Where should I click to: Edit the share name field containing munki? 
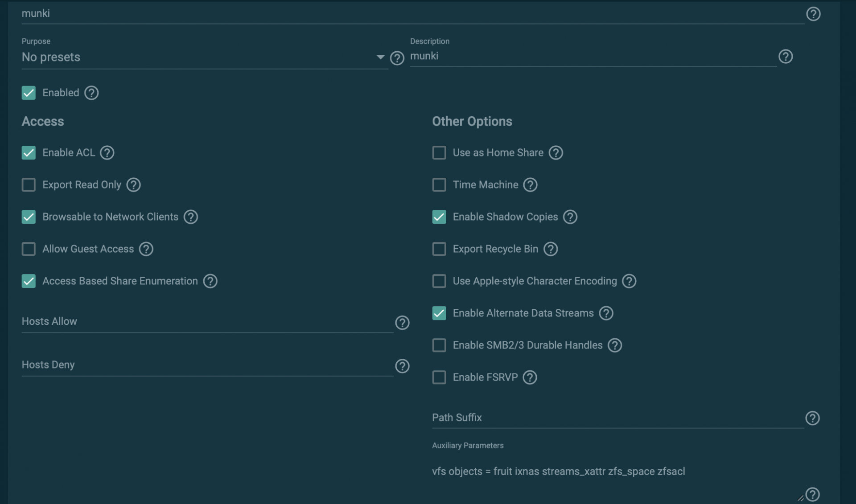coord(413,13)
